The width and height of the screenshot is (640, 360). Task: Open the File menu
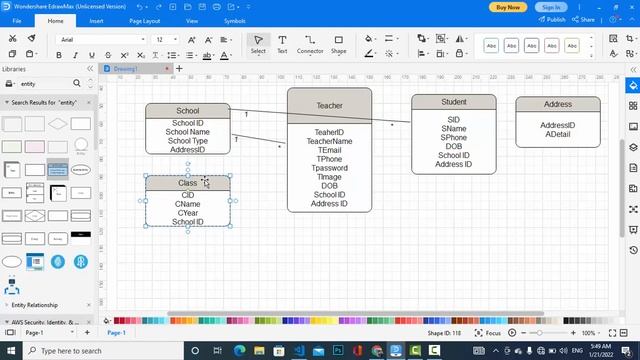coord(17,21)
